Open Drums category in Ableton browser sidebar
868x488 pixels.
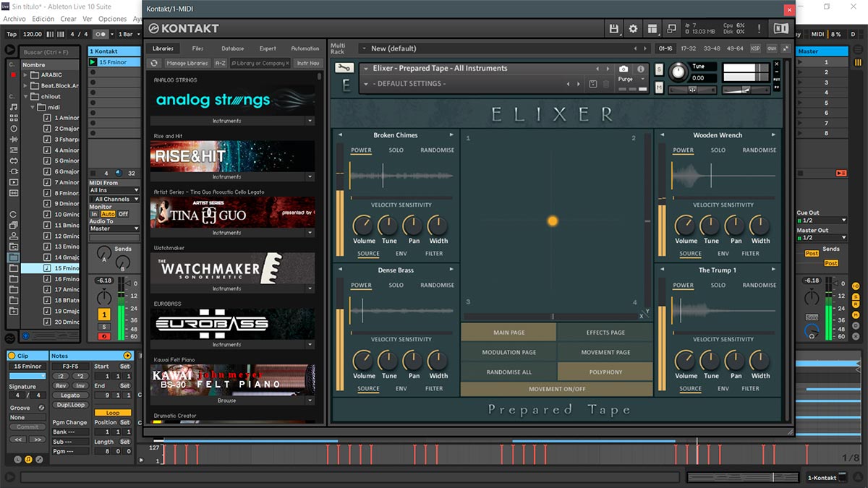[x=14, y=118]
